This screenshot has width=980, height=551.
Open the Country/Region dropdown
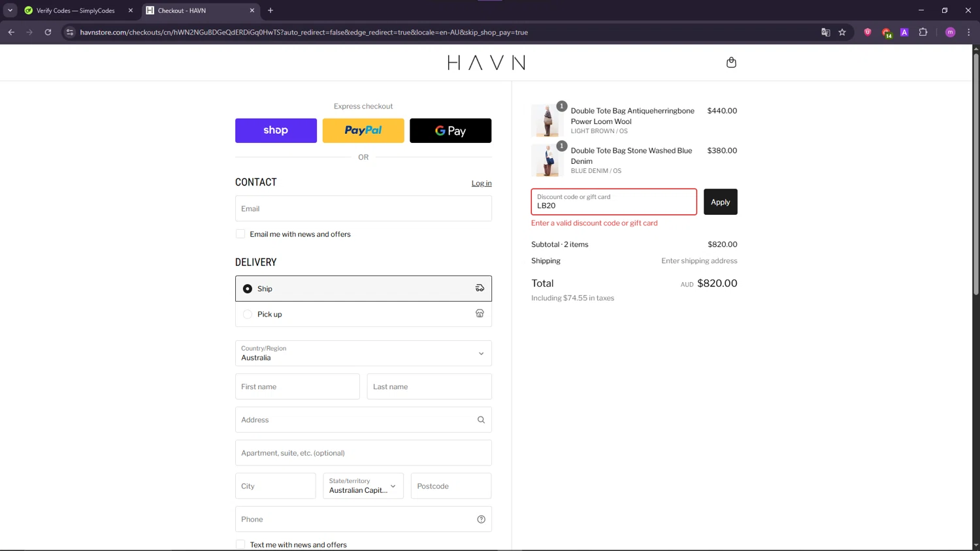(363, 353)
